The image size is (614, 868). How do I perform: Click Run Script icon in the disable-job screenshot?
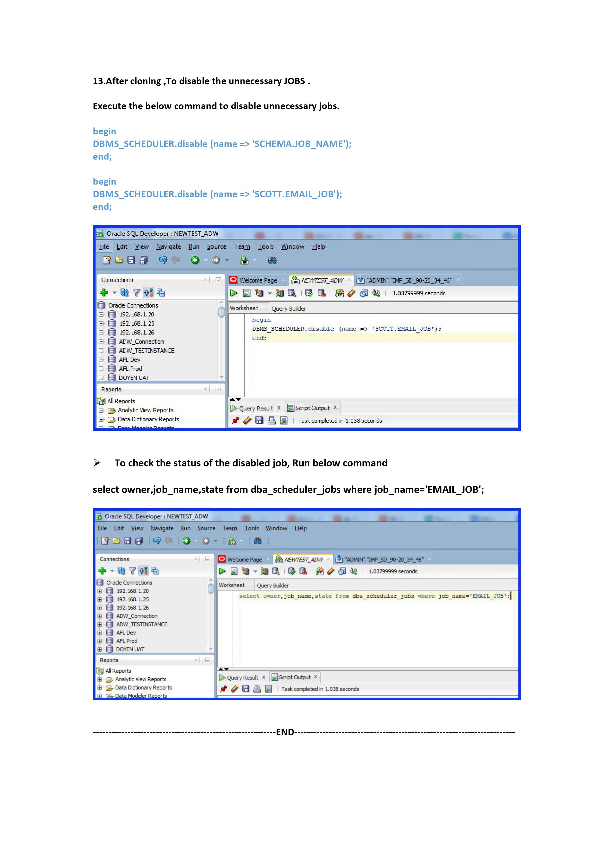point(246,293)
